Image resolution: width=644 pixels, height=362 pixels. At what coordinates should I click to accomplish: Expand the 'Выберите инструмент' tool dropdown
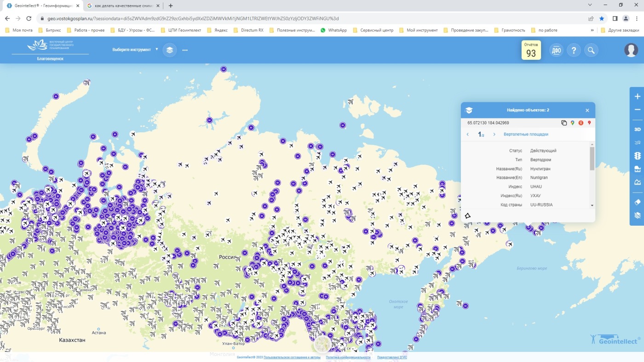[x=135, y=49]
